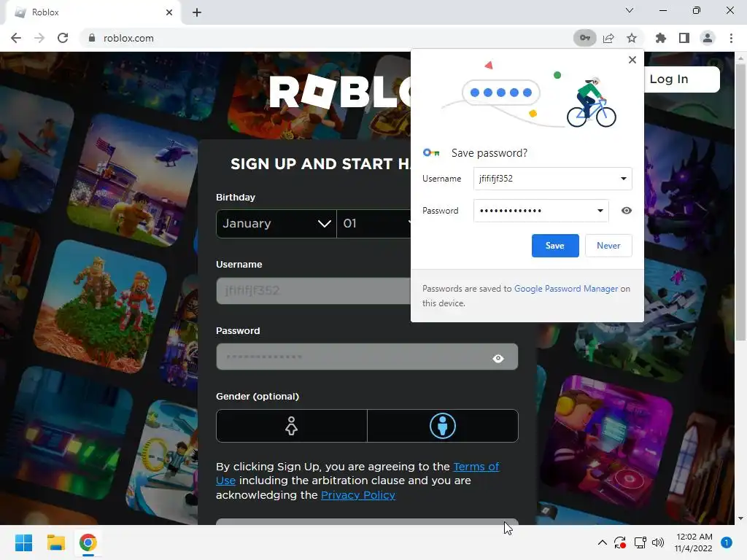Go back to the previous page

point(16,38)
